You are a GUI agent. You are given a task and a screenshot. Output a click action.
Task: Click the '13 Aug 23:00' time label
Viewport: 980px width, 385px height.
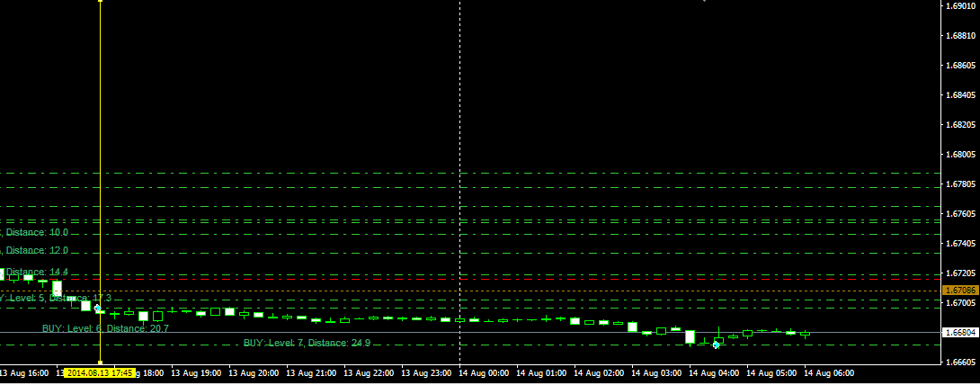pyautogui.click(x=426, y=372)
